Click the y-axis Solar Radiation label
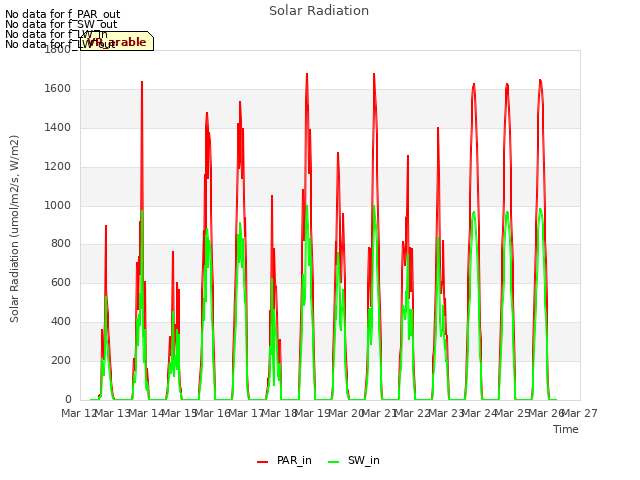Image resolution: width=640 pixels, height=480 pixels. (15, 229)
